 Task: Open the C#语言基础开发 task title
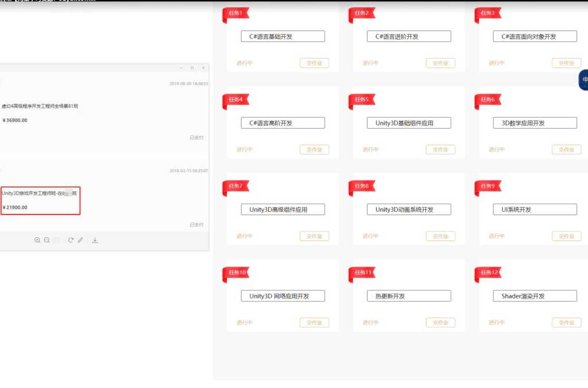coord(283,36)
